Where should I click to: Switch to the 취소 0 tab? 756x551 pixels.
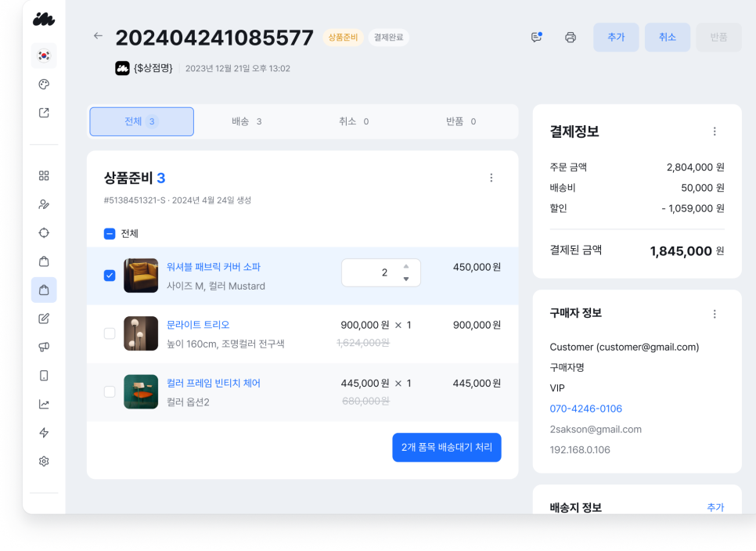tap(354, 121)
